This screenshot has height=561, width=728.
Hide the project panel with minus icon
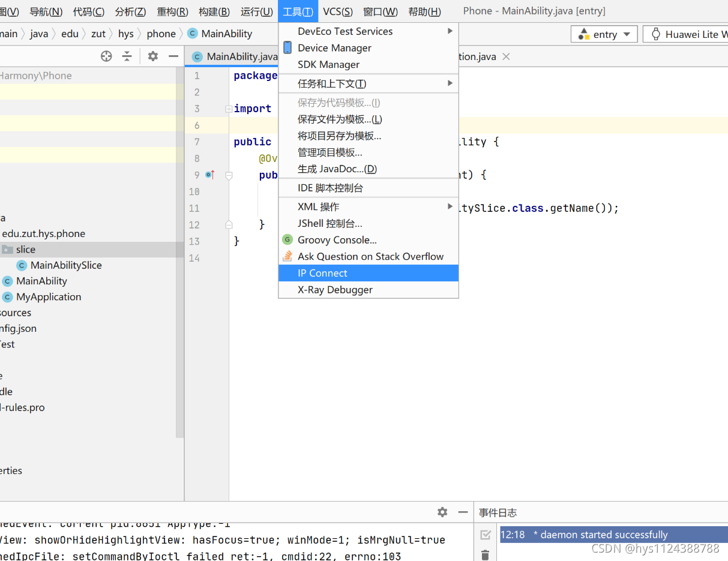click(173, 56)
